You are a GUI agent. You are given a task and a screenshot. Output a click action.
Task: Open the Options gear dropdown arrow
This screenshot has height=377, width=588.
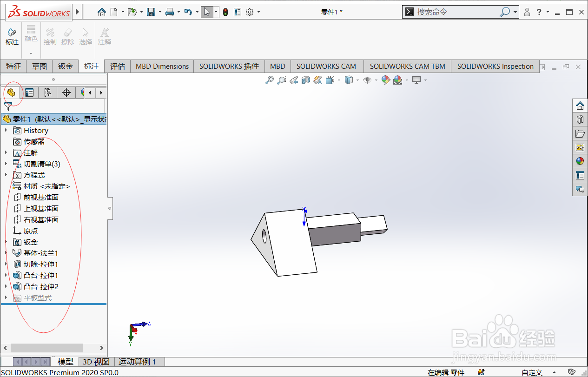coord(259,12)
